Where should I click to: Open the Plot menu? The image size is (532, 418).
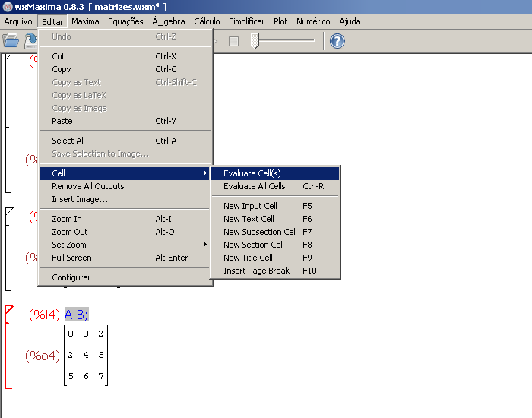click(x=280, y=21)
